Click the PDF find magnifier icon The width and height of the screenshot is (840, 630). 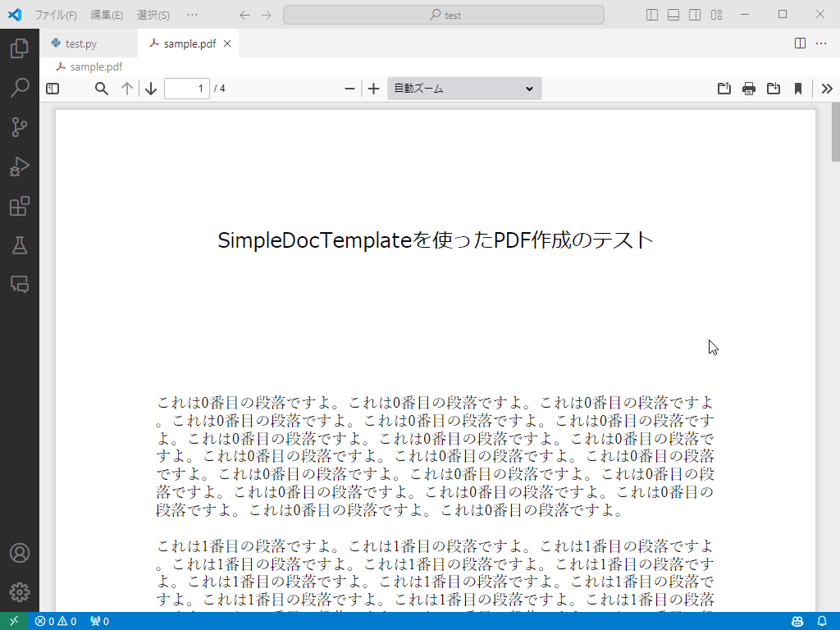click(102, 89)
